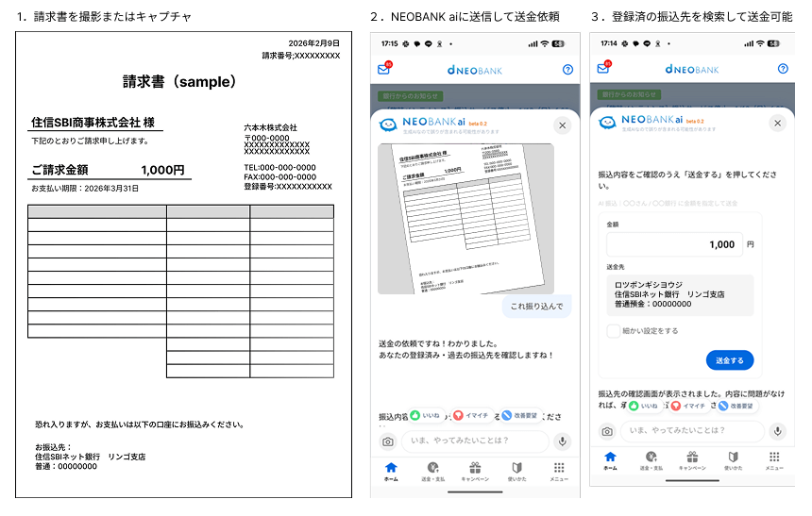Screen dimensions: 812x516
Task: Tap the microphone icon in the chat below the transfer form
Action: coord(778,431)
